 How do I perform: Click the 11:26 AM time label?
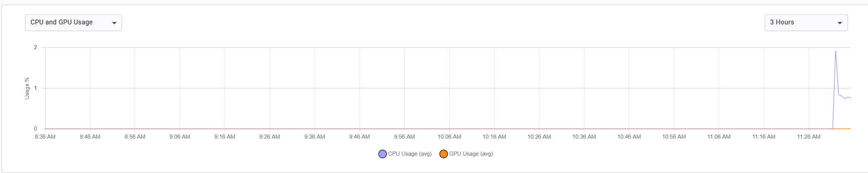[808, 137]
